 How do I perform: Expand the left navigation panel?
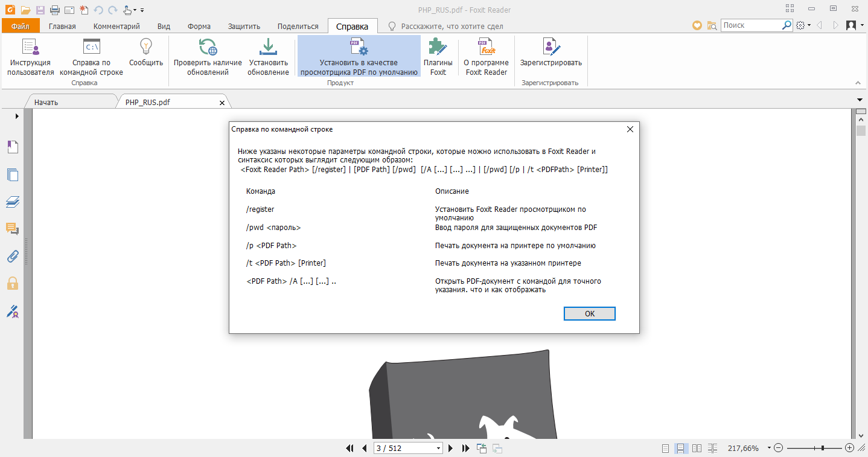(x=17, y=115)
